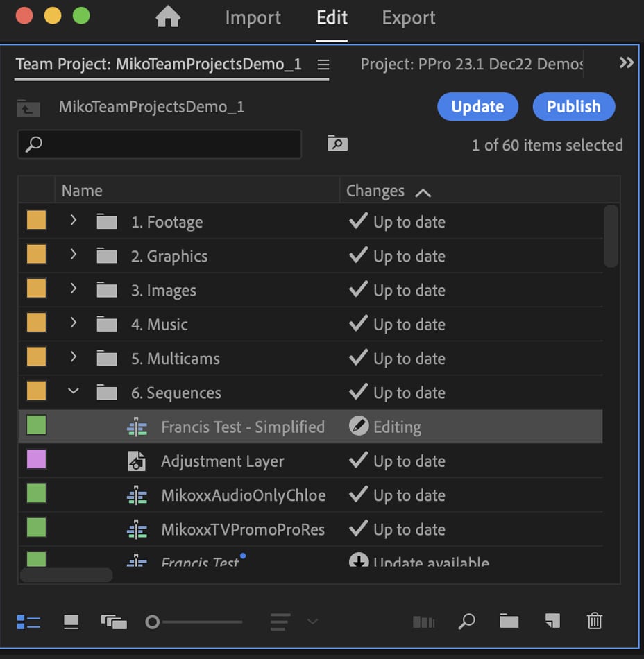Click the violet label swatch for Adjustment Layer
Image resolution: width=644 pixels, height=659 pixels.
pos(36,460)
